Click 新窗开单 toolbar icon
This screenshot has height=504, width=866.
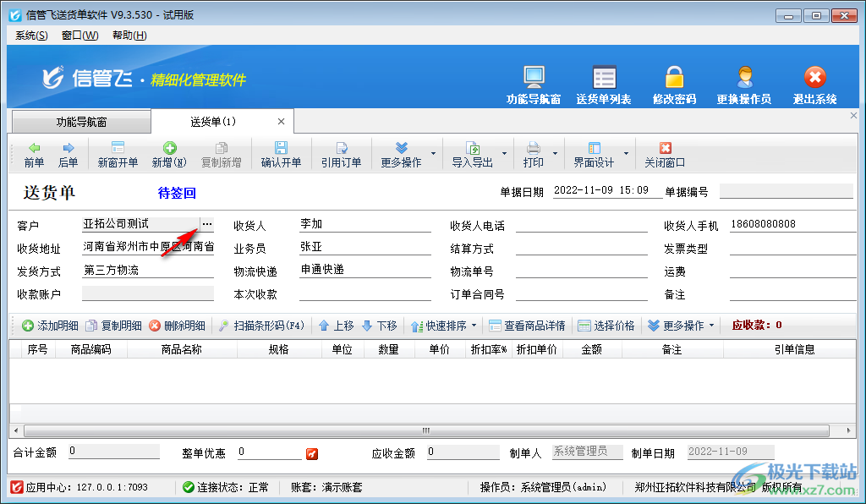pos(118,155)
